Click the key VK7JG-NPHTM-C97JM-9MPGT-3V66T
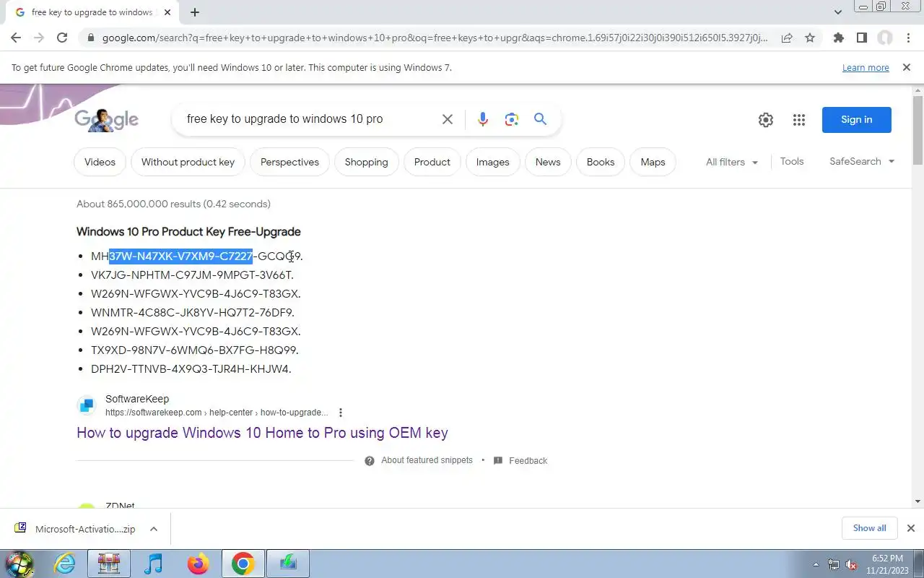The height and width of the screenshot is (578, 924). pos(192,275)
